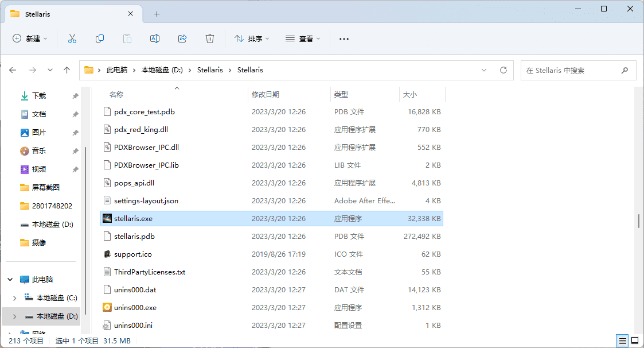The width and height of the screenshot is (644, 348).
Task: Add a new tab with plus button
Action: pyautogui.click(x=157, y=14)
